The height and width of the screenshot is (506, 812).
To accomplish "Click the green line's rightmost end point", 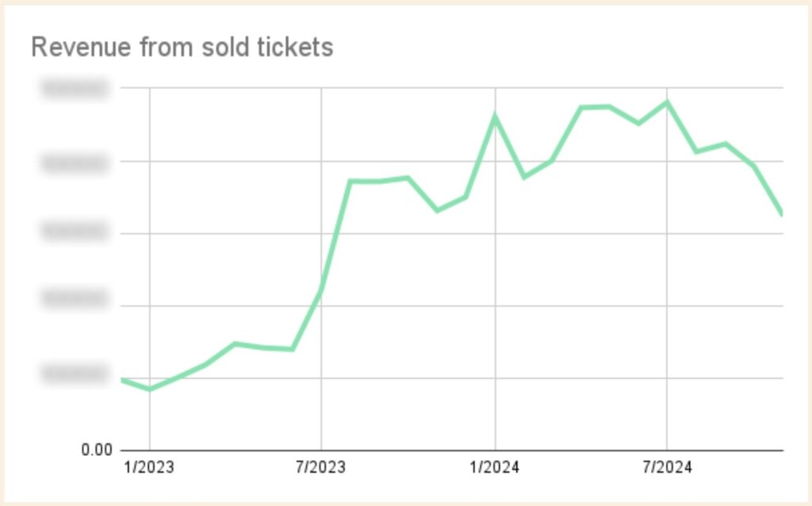I will click(782, 214).
